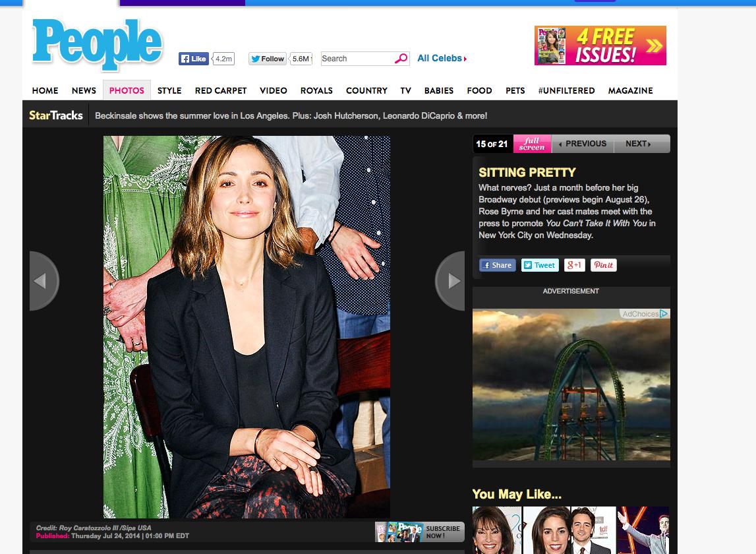Open the full screen view
This screenshot has width=756, height=554.
point(532,144)
